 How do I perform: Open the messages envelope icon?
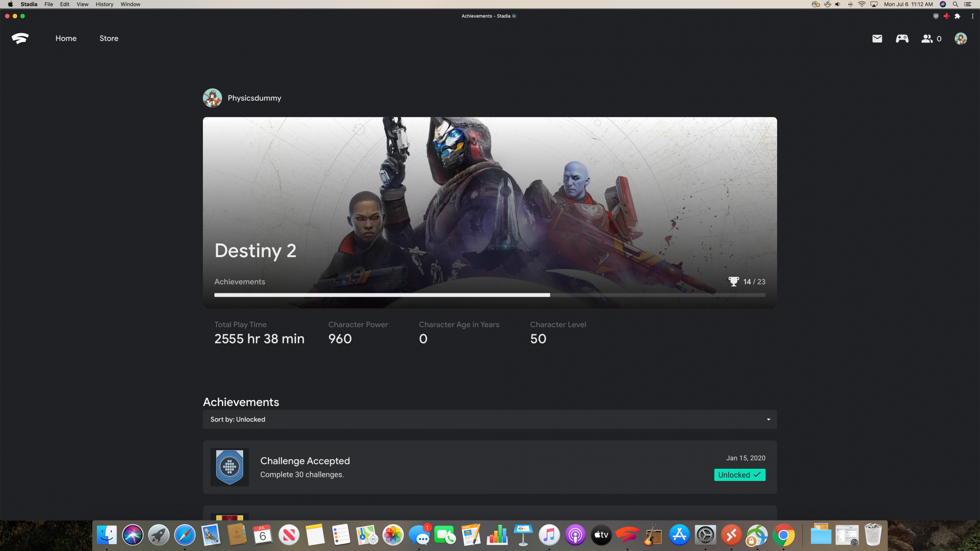pos(877,39)
